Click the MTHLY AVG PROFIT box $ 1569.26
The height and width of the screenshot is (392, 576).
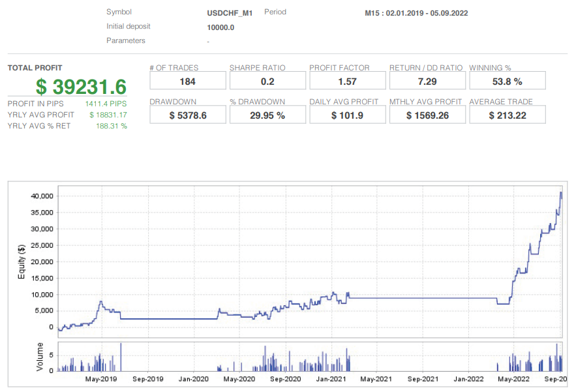427,114
